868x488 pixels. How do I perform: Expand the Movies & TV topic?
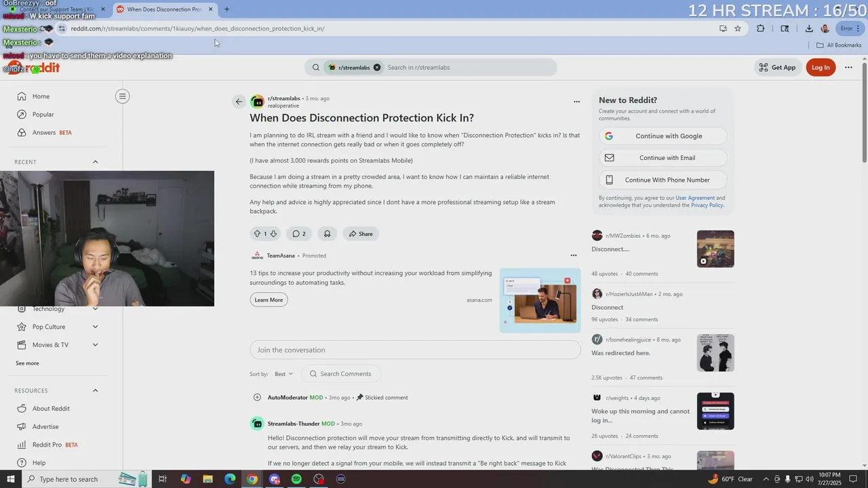click(95, 345)
